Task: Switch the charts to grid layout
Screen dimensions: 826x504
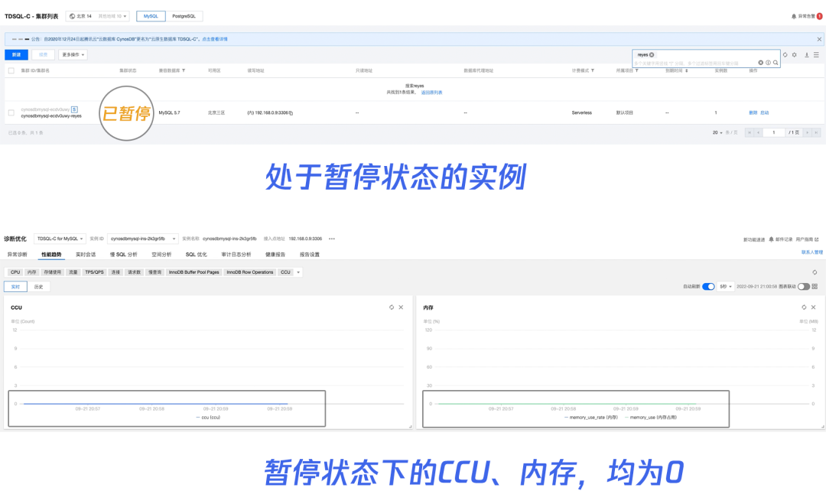Action: (x=815, y=287)
